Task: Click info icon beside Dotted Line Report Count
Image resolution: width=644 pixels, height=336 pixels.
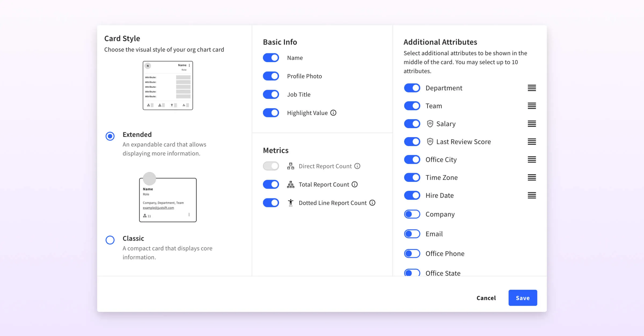Action: click(372, 203)
